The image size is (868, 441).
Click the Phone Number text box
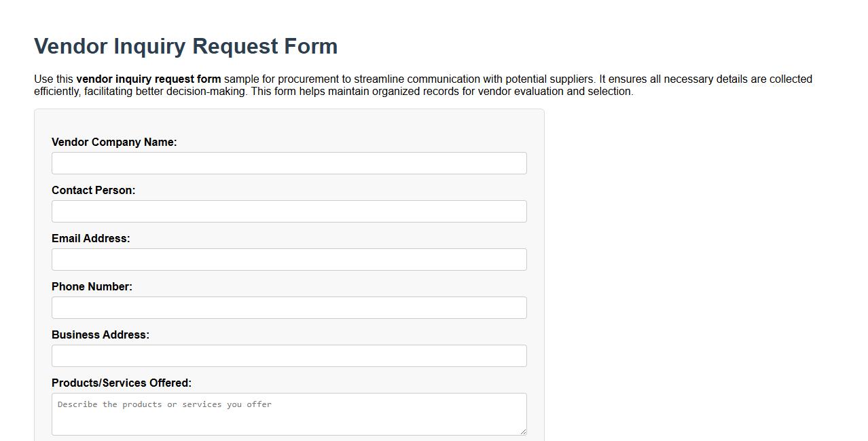289,307
